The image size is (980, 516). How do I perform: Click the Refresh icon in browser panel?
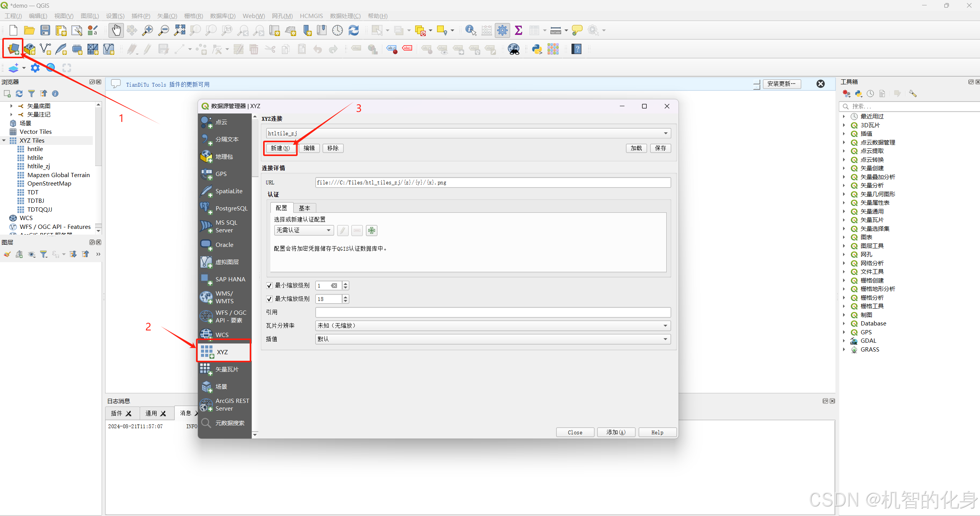click(x=19, y=94)
